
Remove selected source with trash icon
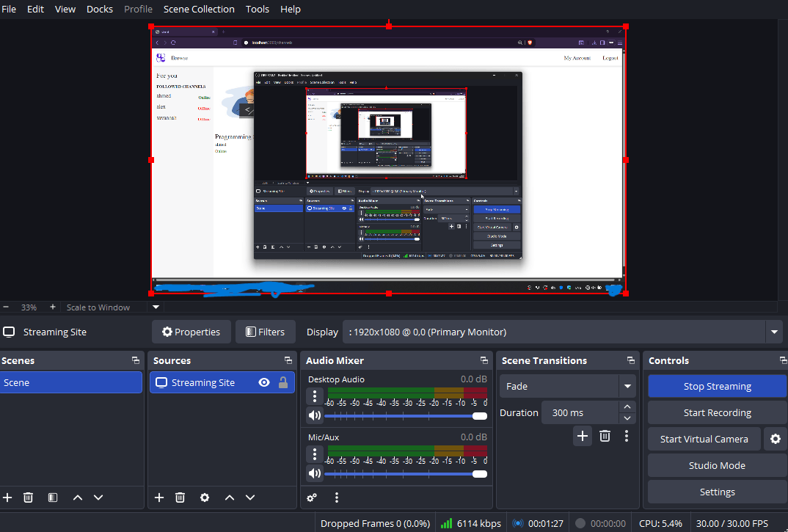180,498
